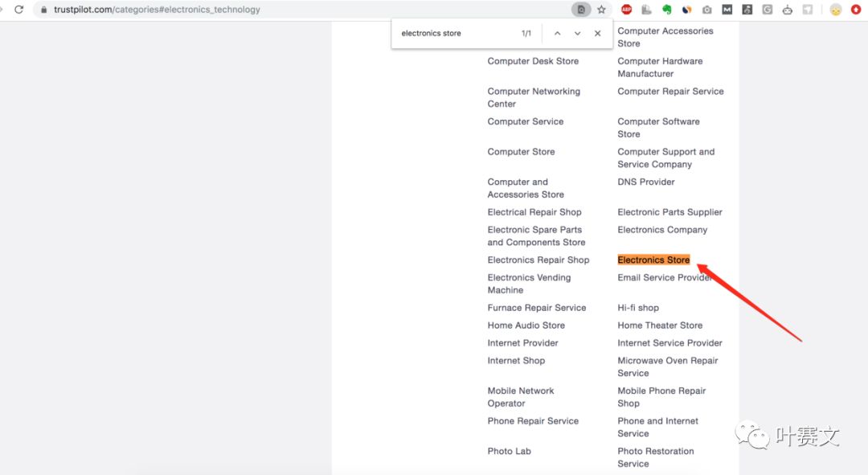Jump to previous find result with up arrow
This screenshot has width=868, height=475.
click(x=558, y=33)
